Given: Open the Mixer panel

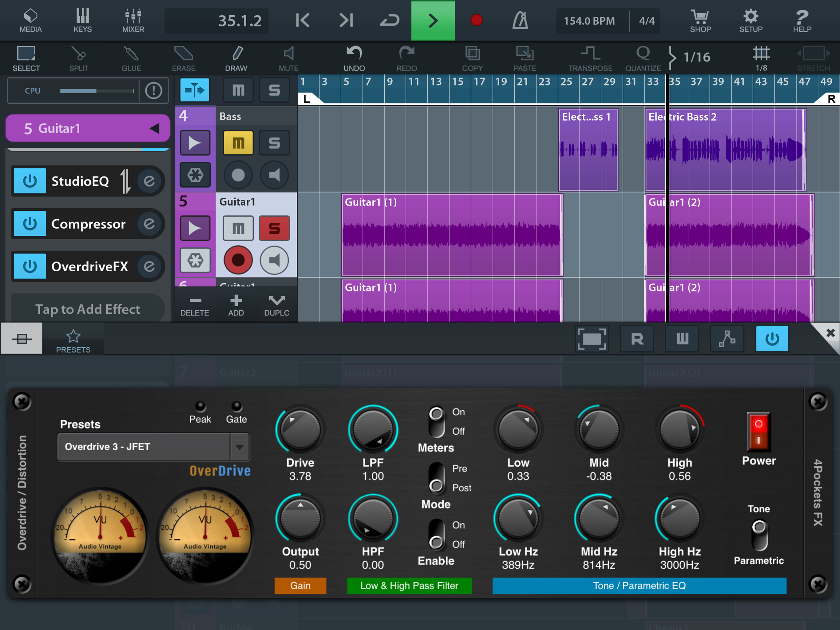Looking at the screenshot, I should click(x=133, y=21).
